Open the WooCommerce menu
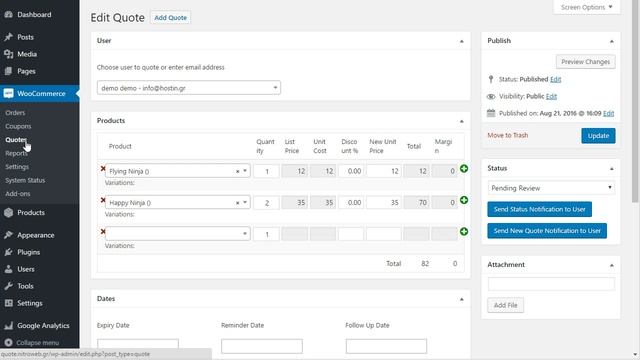This screenshot has width=640, height=360. 41,93
